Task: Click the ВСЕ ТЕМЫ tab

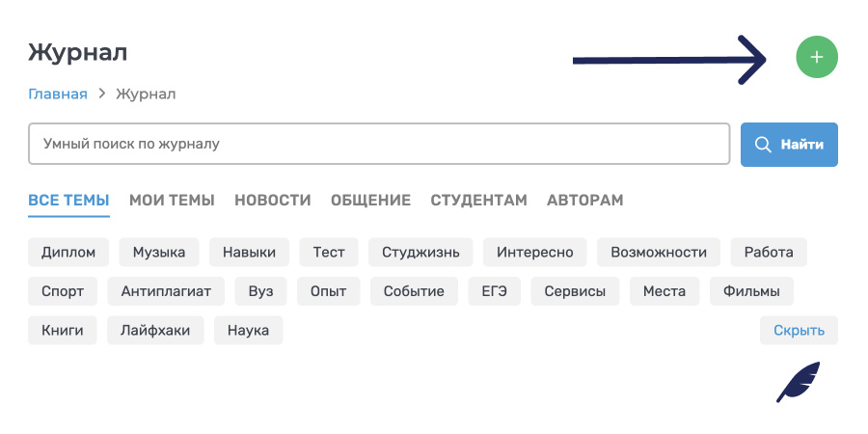Action: tap(68, 201)
